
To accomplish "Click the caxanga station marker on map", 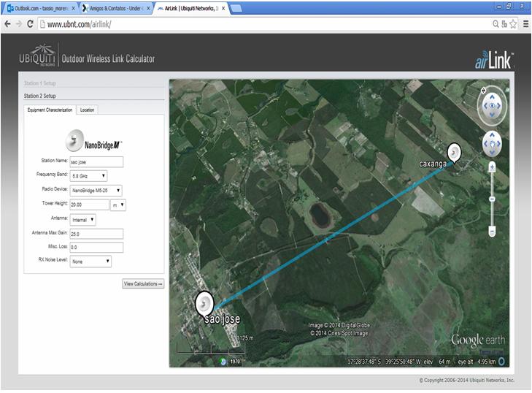I will click(x=454, y=153).
